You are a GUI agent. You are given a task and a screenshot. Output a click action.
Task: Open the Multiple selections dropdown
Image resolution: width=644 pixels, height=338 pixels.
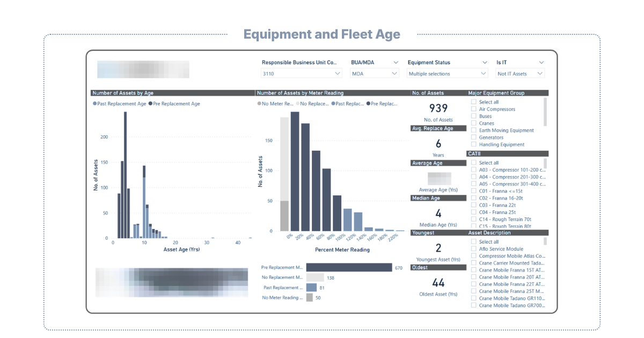pos(448,74)
